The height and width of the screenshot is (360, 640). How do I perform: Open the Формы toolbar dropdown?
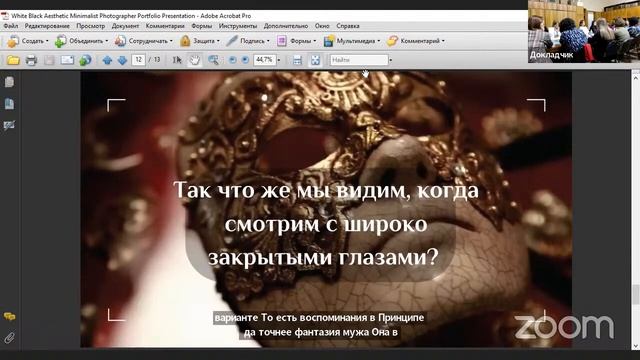(x=296, y=41)
